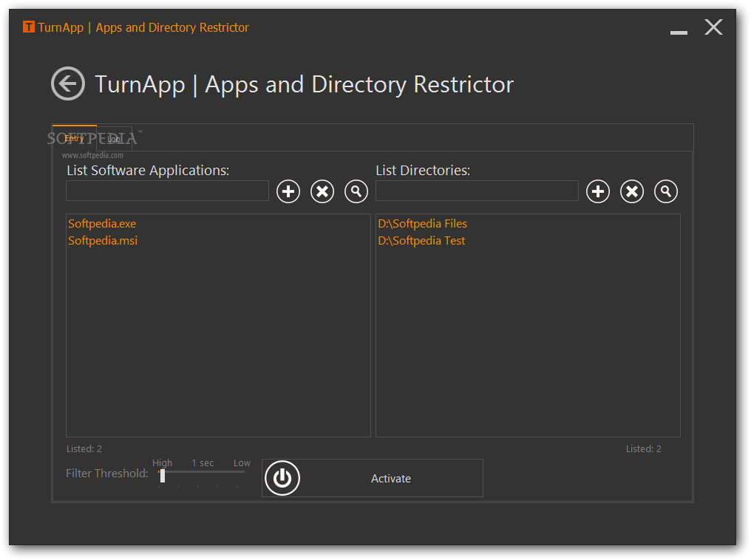This screenshot has width=751, height=560.
Task: Add a software application with plus icon
Action: click(288, 191)
